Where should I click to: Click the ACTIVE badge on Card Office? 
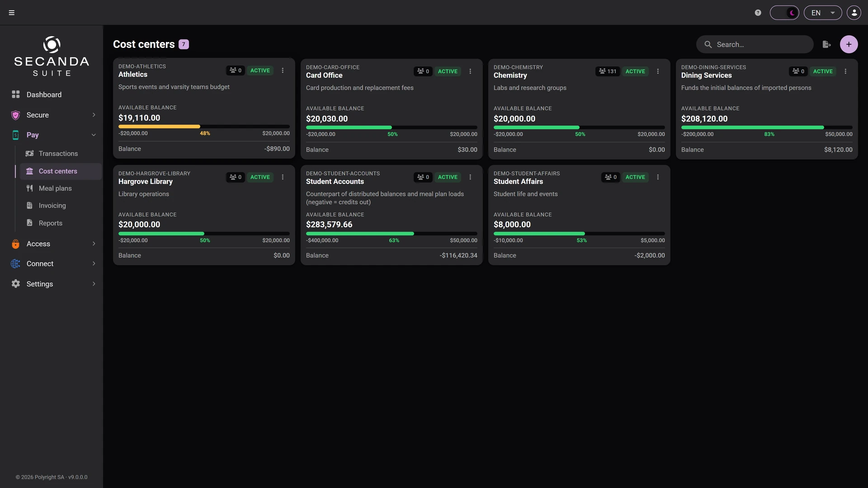click(448, 71)
